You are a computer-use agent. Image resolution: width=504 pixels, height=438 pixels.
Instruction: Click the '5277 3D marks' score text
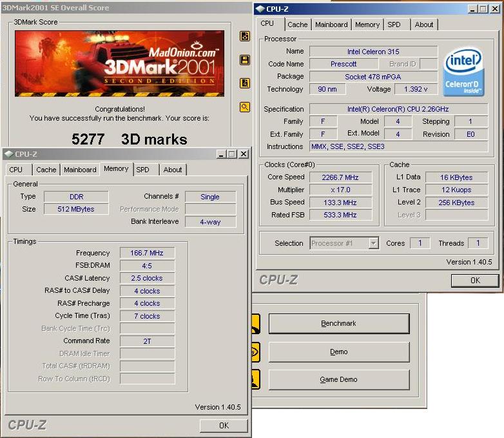point(129,139)
